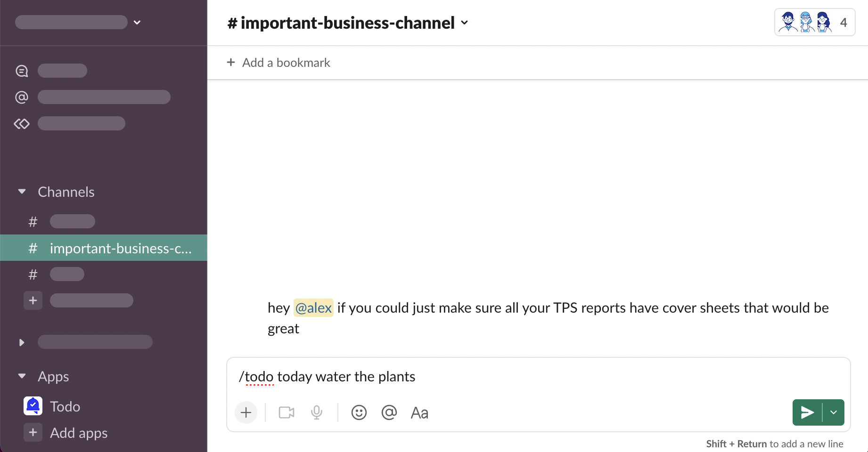Expand the collapsed sidebar section arrow
This screenshot has height=452, width=868.
22,342
